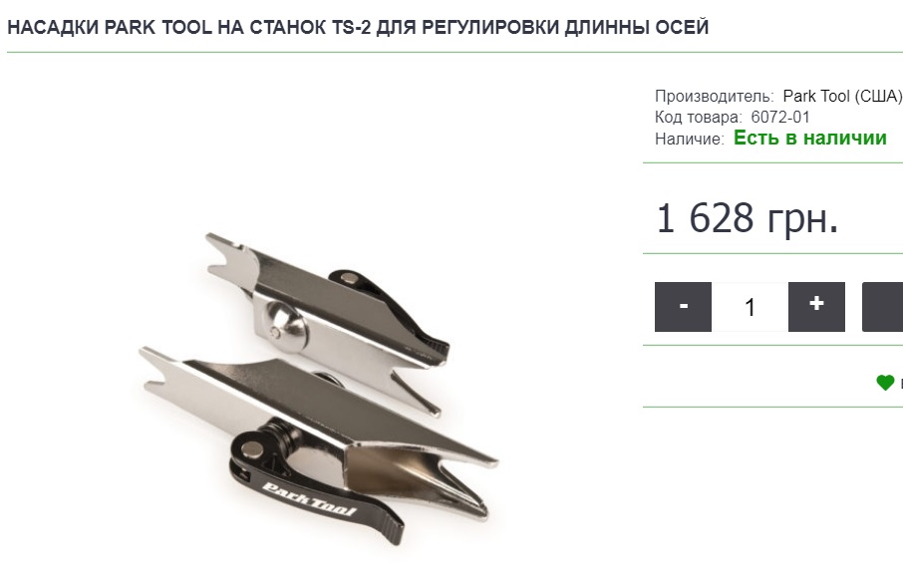Image resolution: width=903 pixels, height=588 pixels.
Task: Click the dark button right of plus
Action: [x=882, y=307]
